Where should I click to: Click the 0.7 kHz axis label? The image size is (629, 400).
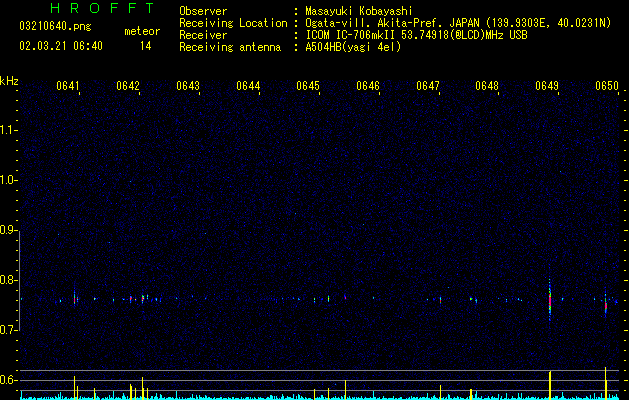click(8, 330)
